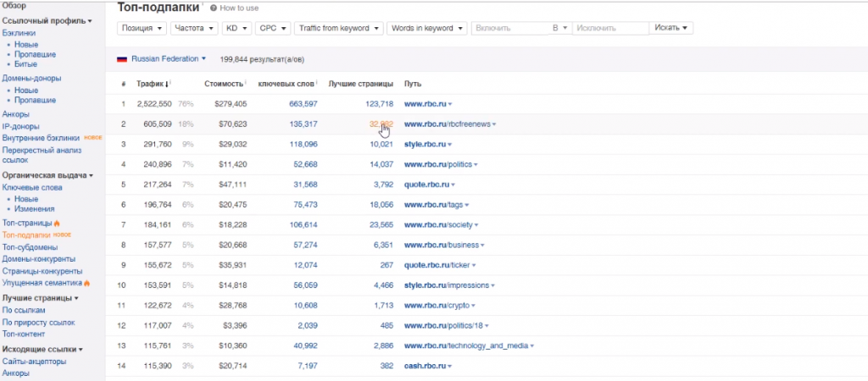868x381 pixels.
Task: Open the style.rbc.ru/impressions path link
Action: coord(447,285)
